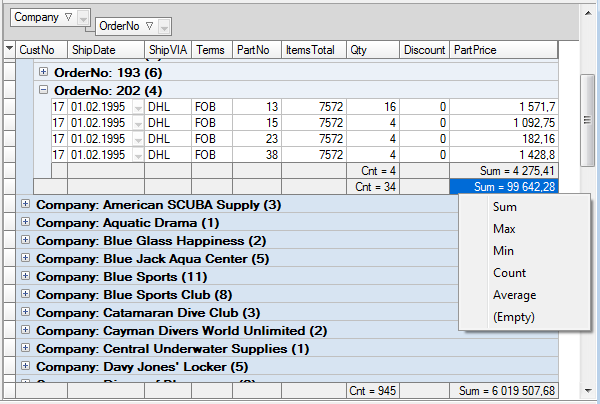Expand the OrderNo: 193 group
Viewport: 600px width, 404px height.
coord(43,72)
